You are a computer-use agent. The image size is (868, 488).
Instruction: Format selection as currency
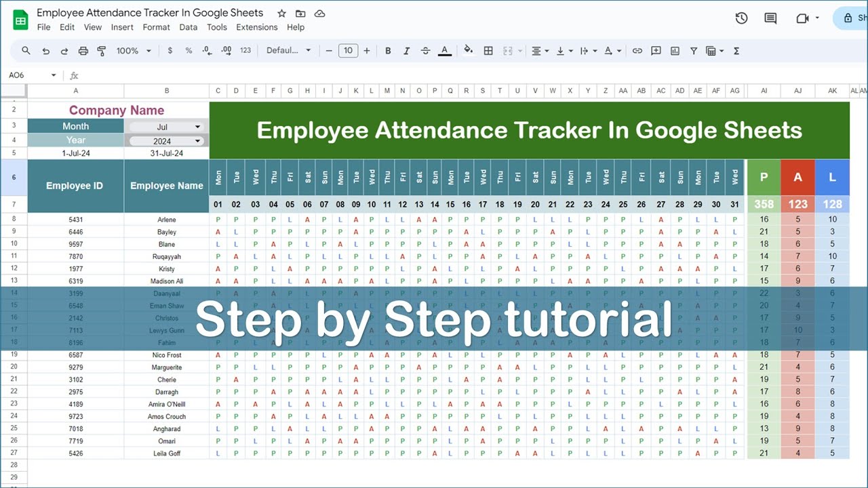(x=170, y=51)
